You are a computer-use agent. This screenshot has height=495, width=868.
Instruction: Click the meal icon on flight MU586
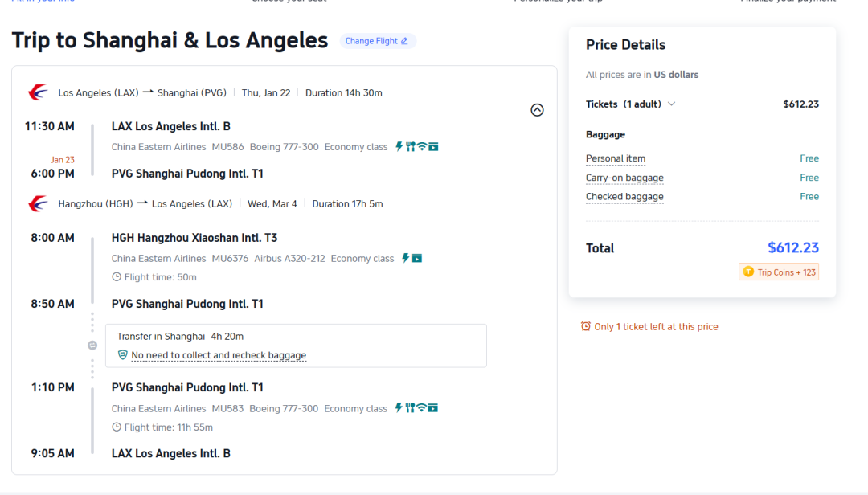tap(410, 147)
